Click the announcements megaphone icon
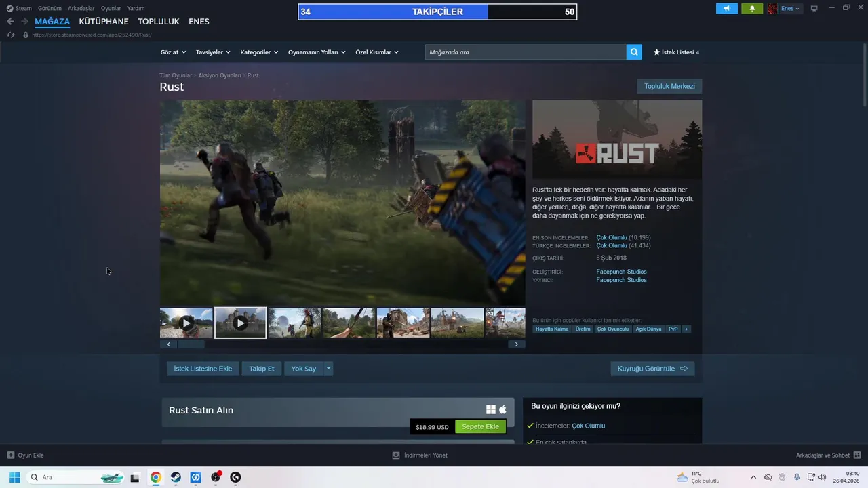 tap(726, 9)
